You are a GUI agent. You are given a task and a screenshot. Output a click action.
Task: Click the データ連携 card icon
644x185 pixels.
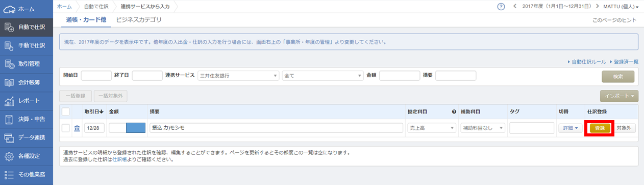click(x=9, y=137)
